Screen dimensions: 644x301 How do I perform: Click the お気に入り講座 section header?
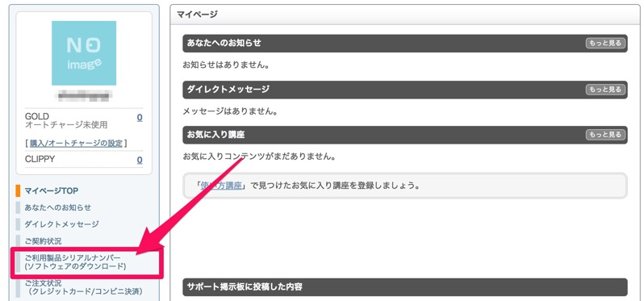pyautogui.click(x=405, y=135)
